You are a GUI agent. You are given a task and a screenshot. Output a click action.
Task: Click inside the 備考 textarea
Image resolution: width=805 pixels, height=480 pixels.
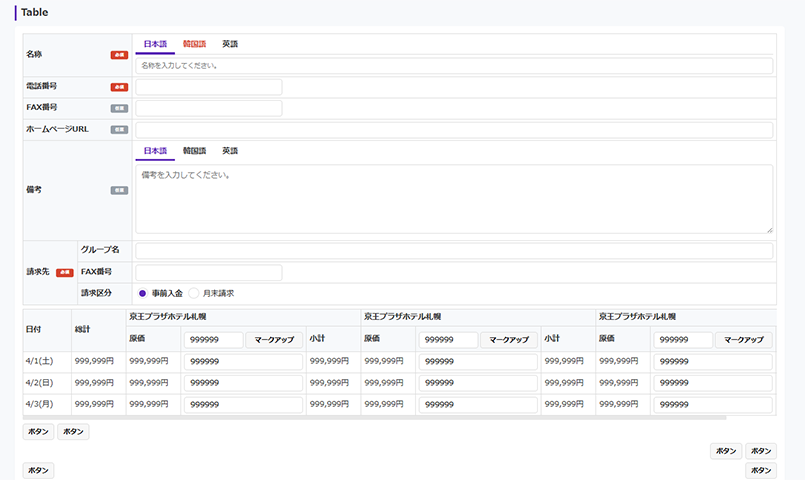[x=454, y=199]
